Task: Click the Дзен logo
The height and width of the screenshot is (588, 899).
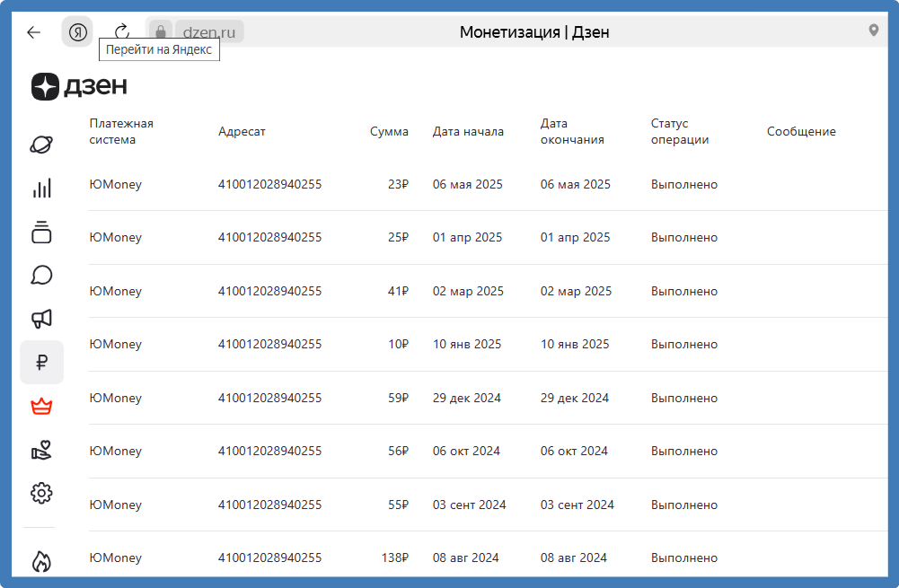Action: [x=79, y=86]
